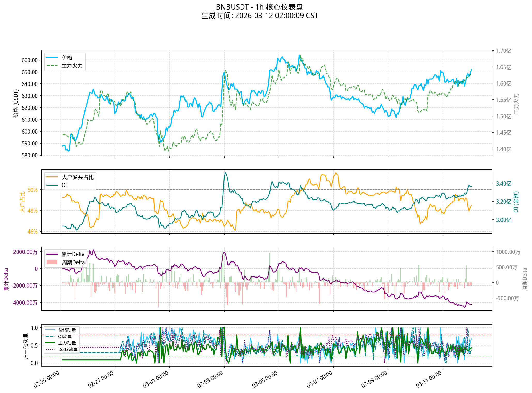
Task: Click the 3.40亿 OI axis tick label
Action: (x=504, y=184)
